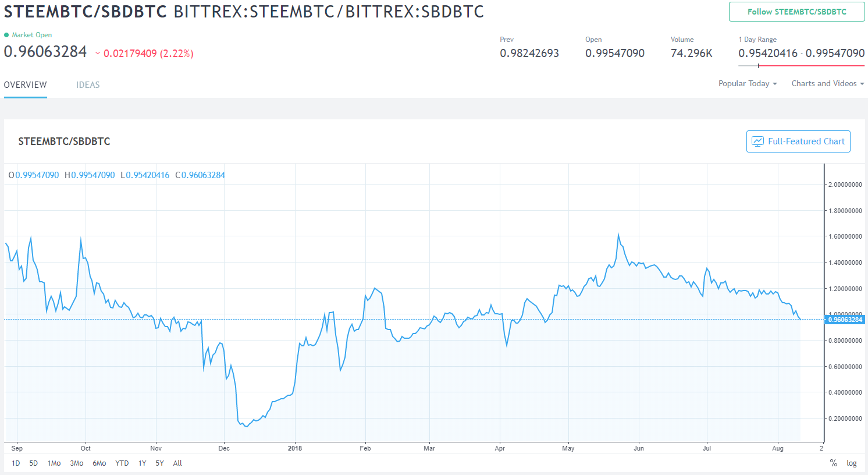
Task: Show the 5Y chart range
Action: (159, 463)
